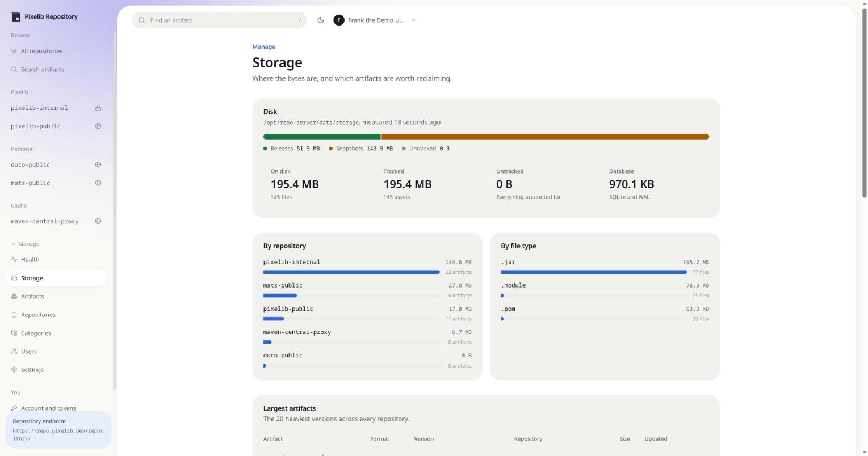The image size is (868, 456).
Task: Click the .pom file type row
Action: click(605, 313)
